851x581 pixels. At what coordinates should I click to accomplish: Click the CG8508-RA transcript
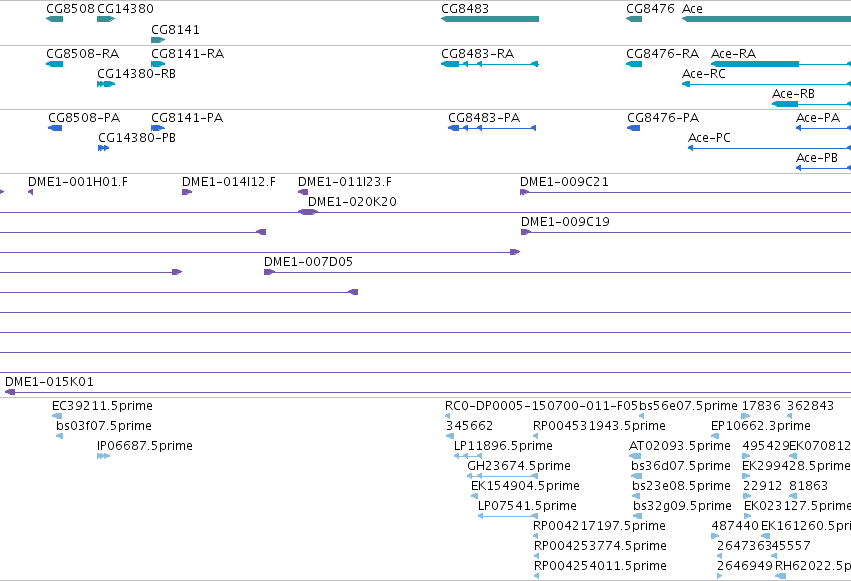coord(54,64)
